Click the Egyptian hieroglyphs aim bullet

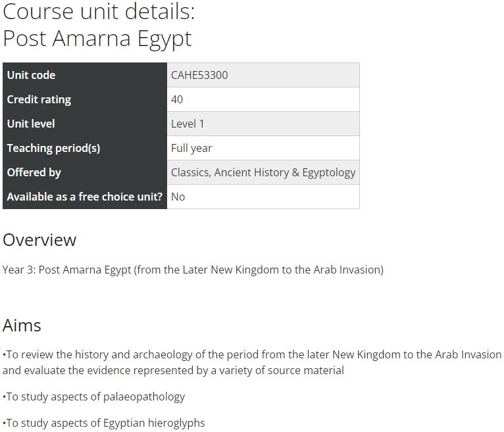click(x=104, y=423)
